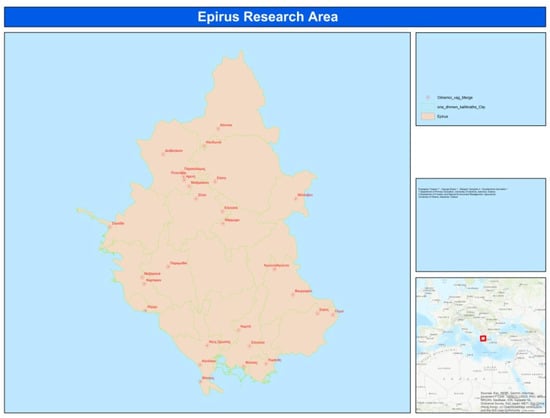Click the 'Πάργα' settlement label
This screenshot has height=418, width=550.
click(x=152, y=307)
